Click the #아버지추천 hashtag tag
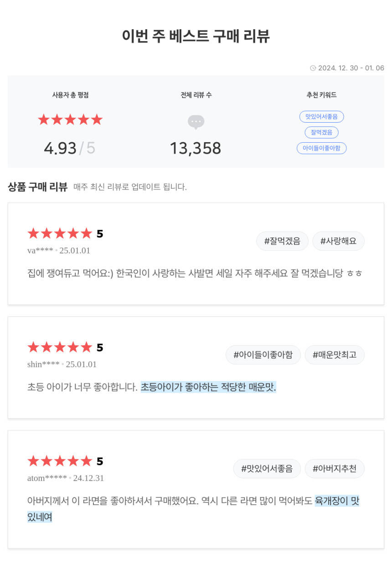This screenshot has width=392, height=564. click(335, 469)
